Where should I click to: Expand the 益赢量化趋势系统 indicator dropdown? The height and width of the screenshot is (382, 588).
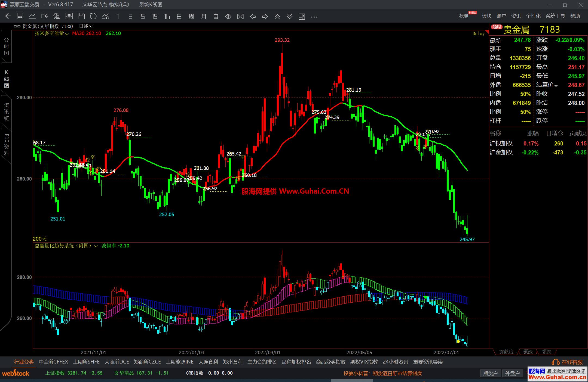click(x=96, y=246)
